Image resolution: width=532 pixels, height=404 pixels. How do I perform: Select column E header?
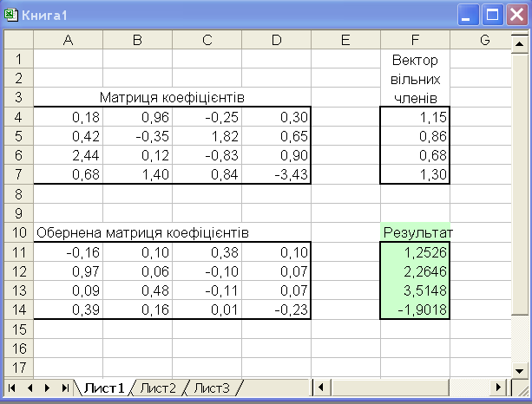pos(345,40)
